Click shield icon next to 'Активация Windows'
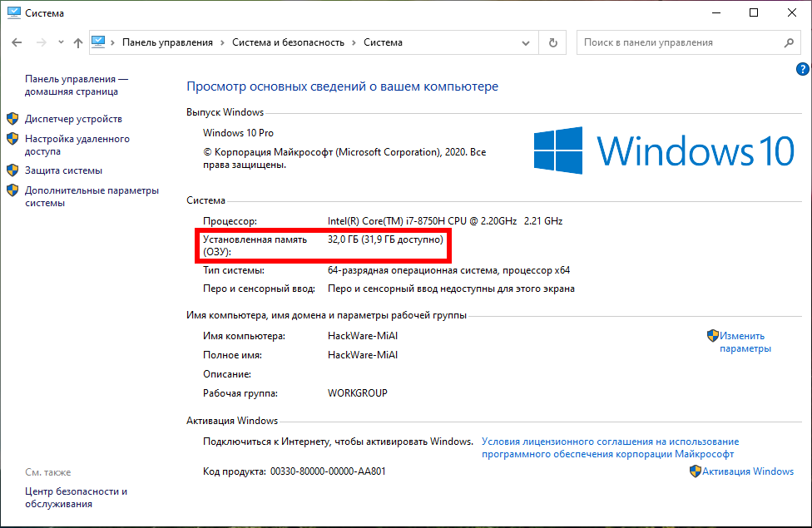Screen dimensions: 812x528 point(696,471)
